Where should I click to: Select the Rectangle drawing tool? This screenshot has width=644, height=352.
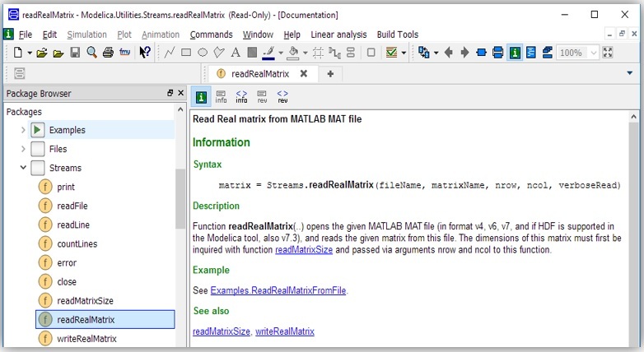coord(186,53)
